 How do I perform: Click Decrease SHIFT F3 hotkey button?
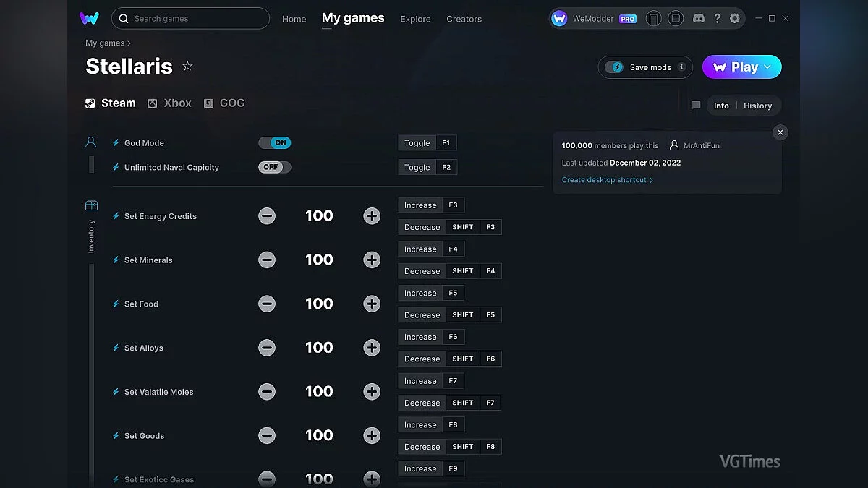(x=450, y=227)
